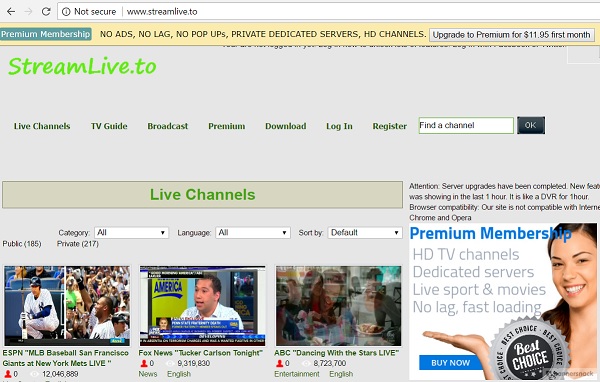Image resolution: width=600 pixels, height=382 pixels.
Task: Click the StreamLive.to logo
Action: [82, 66]
